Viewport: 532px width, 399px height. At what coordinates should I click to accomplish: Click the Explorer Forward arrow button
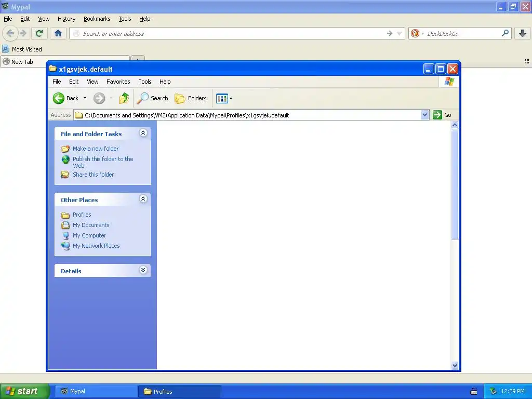(99, 98)
